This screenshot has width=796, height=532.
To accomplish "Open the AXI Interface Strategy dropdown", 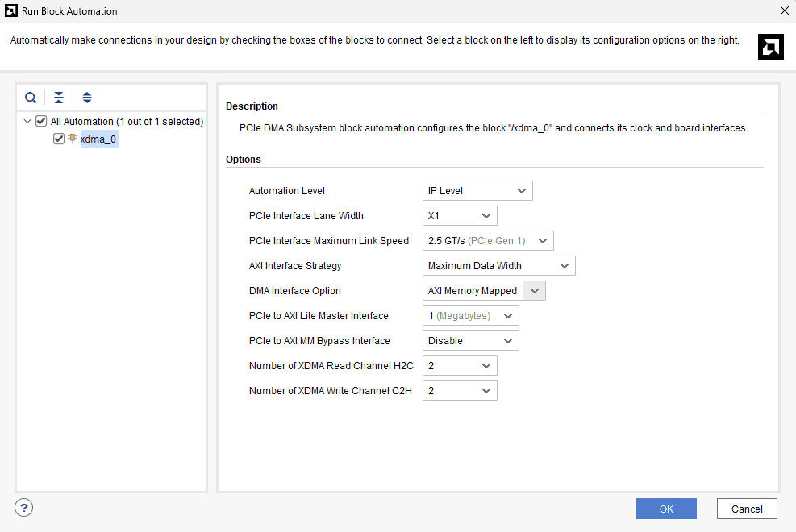I will click(498, 266).
